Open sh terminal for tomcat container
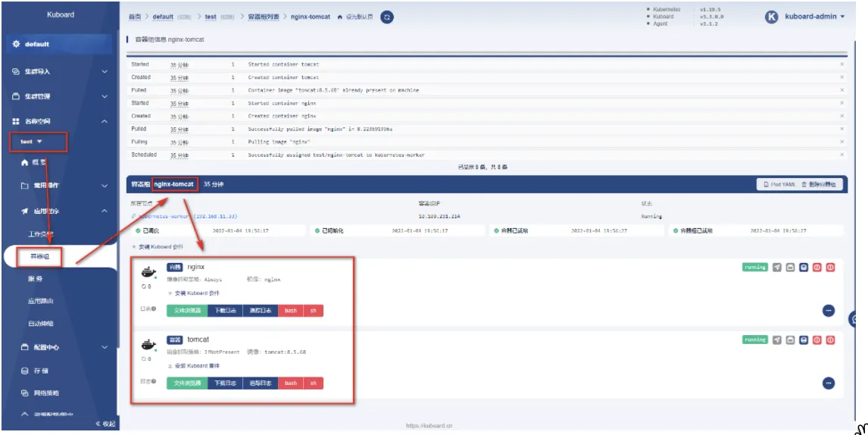 (x=314, y=383)
